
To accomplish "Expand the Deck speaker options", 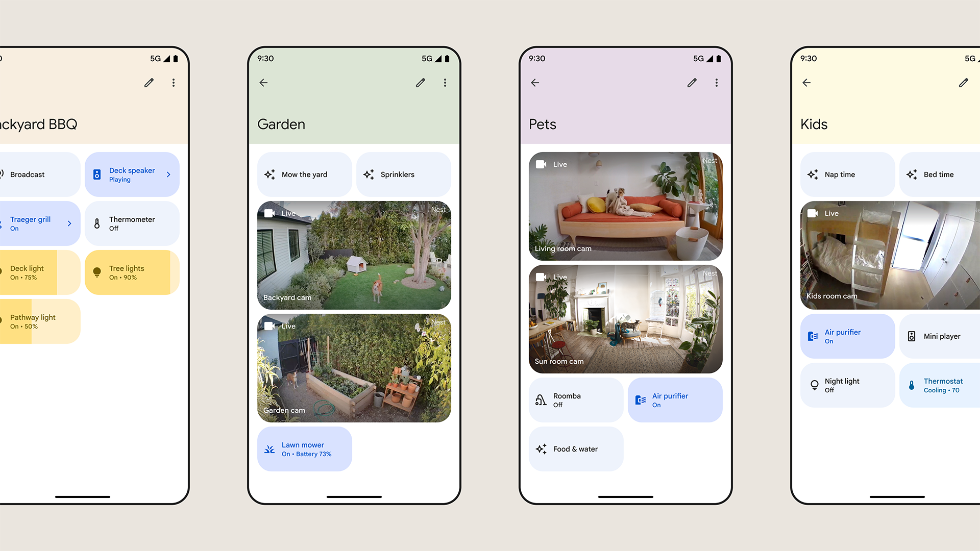I will click(167, 173).
